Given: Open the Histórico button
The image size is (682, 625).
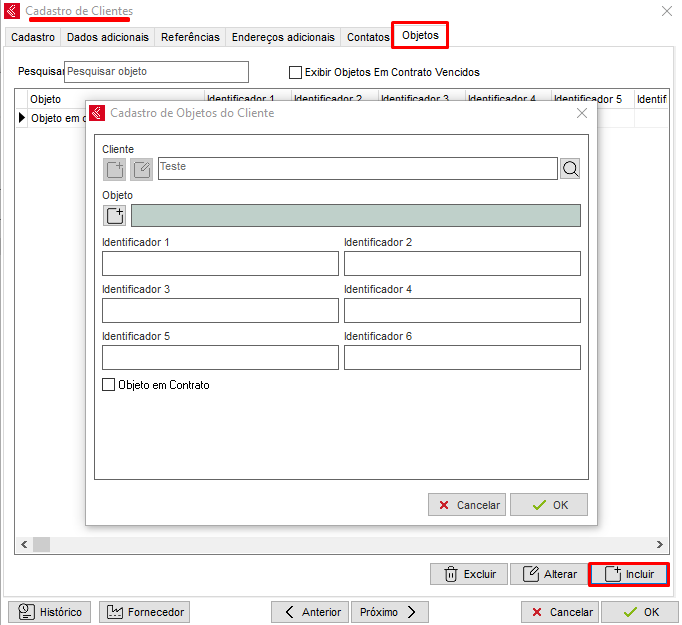Looking at the screenshot, I should coord(50,612).
